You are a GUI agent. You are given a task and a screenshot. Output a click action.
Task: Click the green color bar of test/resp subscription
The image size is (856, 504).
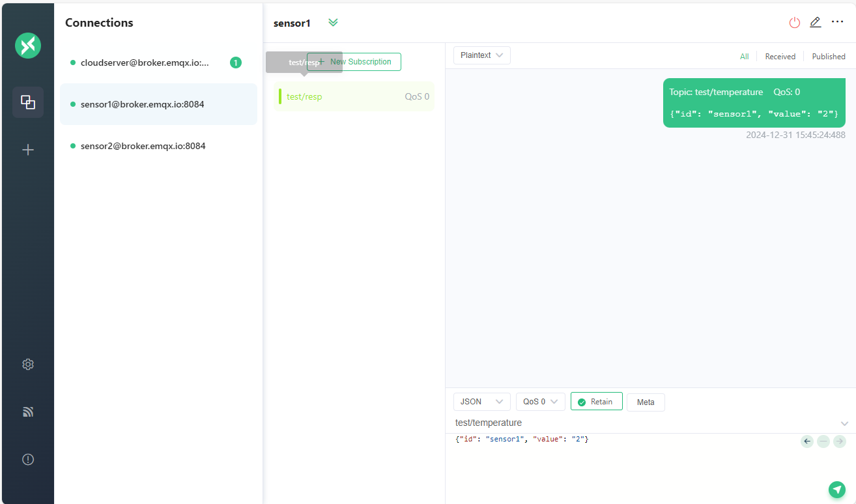[x=280, y=96]
